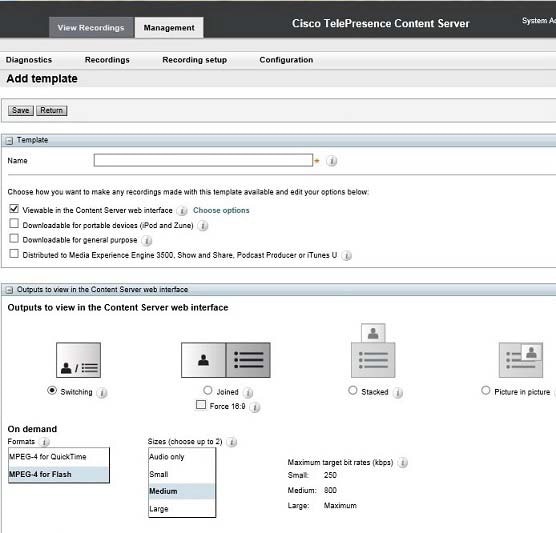Switch to the View Recordings tab
Viewport: 556px width, 533px height.
91,28
